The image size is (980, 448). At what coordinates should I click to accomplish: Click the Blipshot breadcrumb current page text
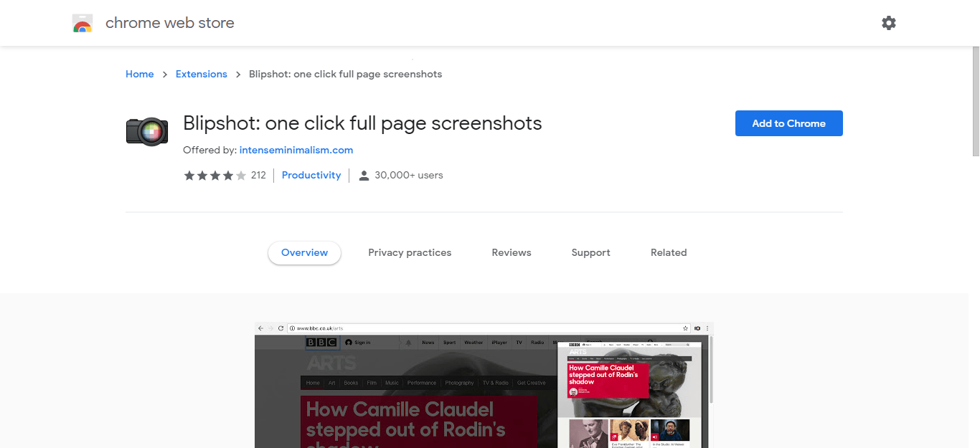(x=345, y=74)
